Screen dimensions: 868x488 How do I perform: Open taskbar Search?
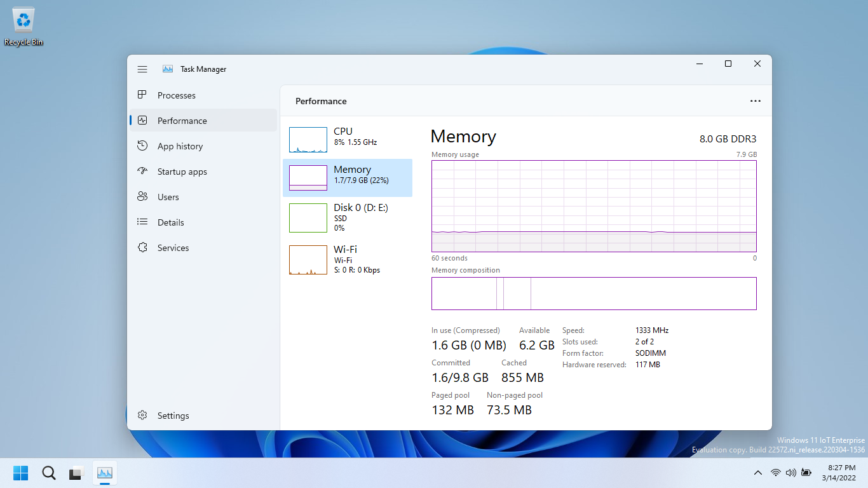tap(49, 473)
